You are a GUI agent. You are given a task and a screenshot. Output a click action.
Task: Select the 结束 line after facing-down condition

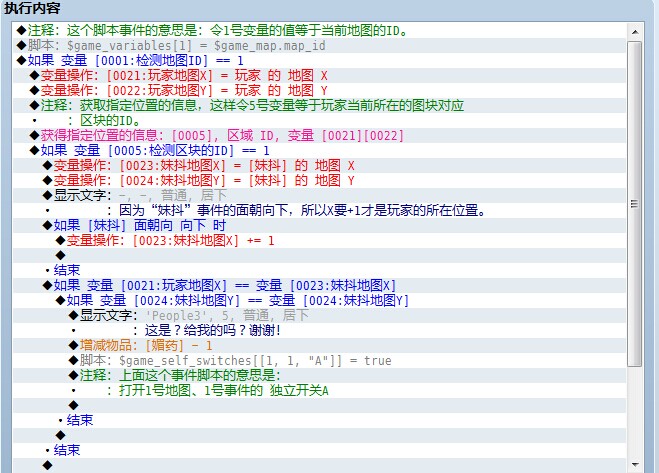pyautogui.click(x=319, y=271)
